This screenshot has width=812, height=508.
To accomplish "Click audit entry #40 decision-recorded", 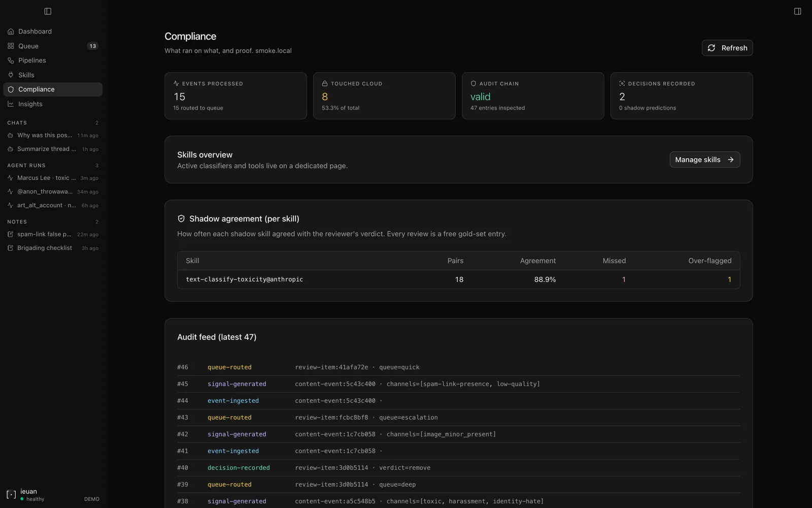I will (x=459, y=468).
